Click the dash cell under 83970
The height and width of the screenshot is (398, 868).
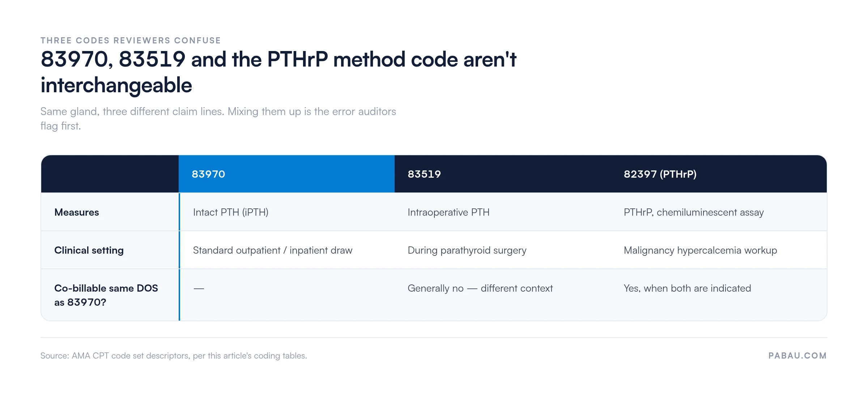[199, 289]
